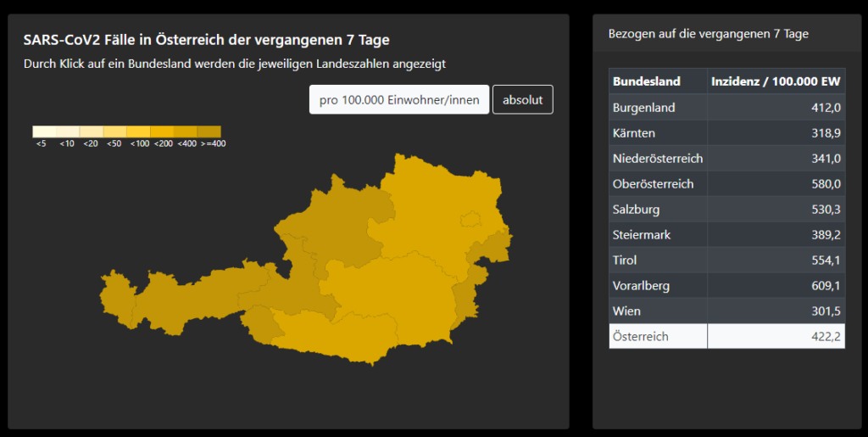This screenshot has width=868, height=437.
Task: Click the 'Inzidenz / 100.000 EW' column header
Action: click(x=776, y=81)
